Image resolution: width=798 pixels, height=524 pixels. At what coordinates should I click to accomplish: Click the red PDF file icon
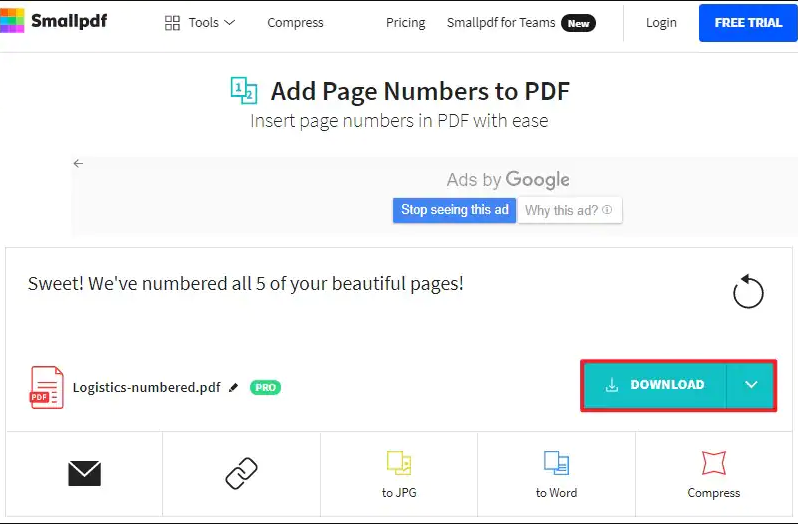47,387
